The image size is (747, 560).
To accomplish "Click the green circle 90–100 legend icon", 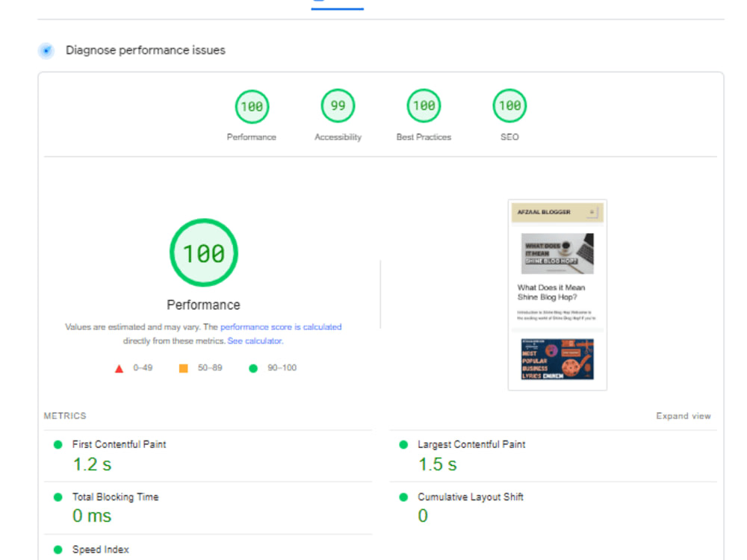I will [253, 368].
